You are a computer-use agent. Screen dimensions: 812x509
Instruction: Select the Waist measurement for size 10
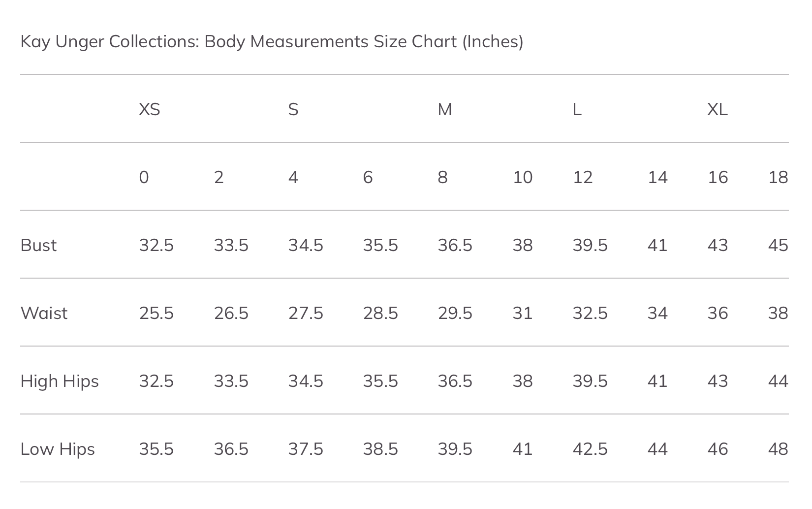click(x=523, y=313)
